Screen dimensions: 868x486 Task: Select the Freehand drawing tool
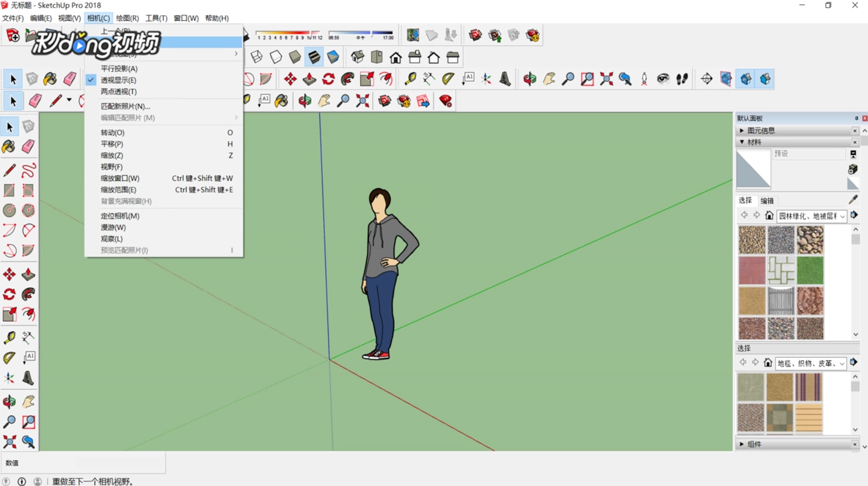click(28, 170)
